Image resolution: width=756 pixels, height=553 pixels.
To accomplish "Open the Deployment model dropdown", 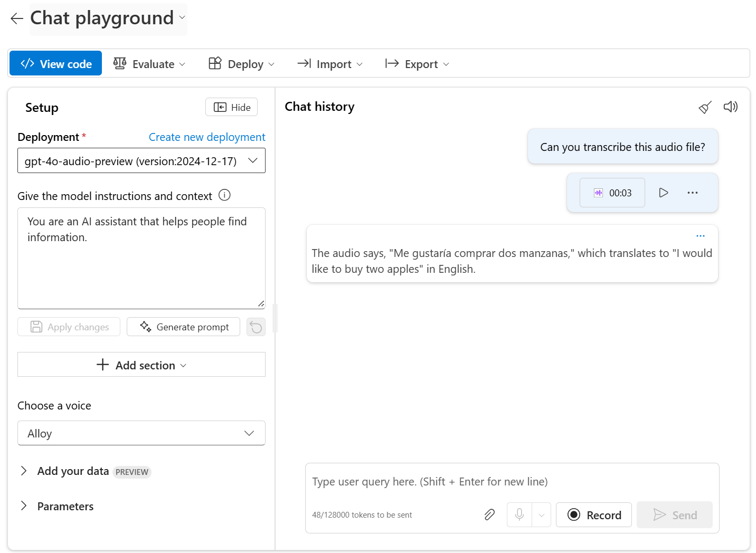I will pos(141,161).
